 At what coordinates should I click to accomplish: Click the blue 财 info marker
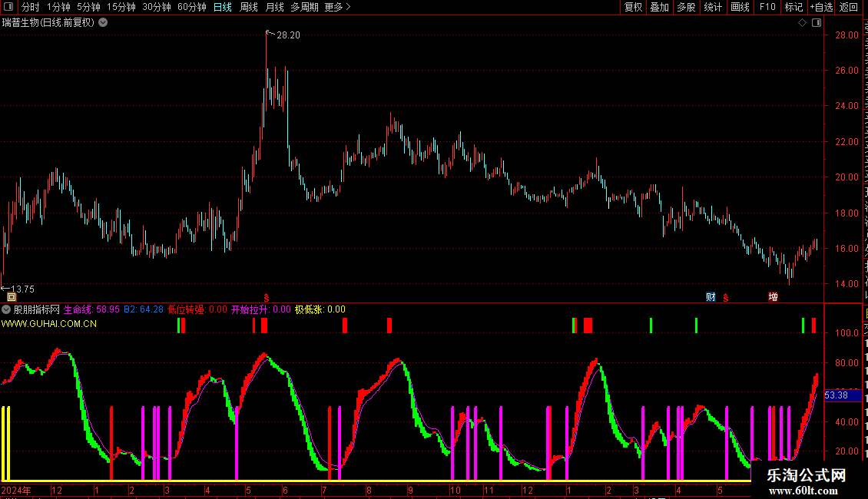tap(711, 297)
